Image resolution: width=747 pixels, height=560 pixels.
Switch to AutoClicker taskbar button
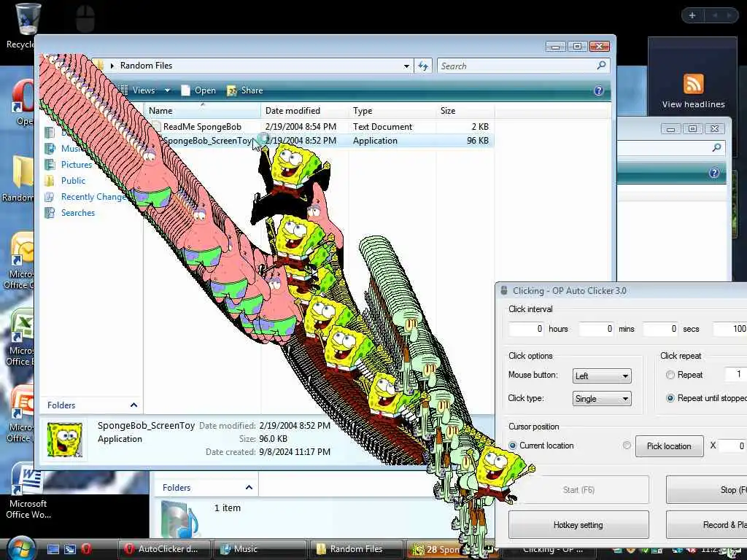pyautogui.click(x=164, y=549)
